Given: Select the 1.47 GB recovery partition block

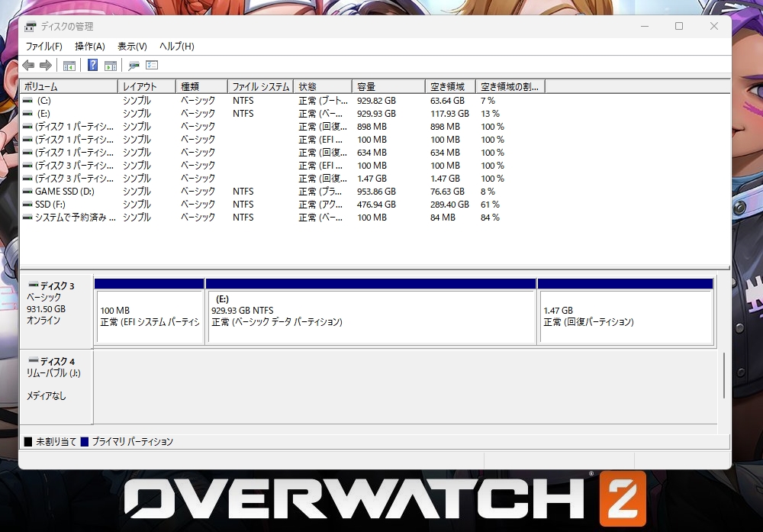Looking at the screenshot, I should (626, 311).
